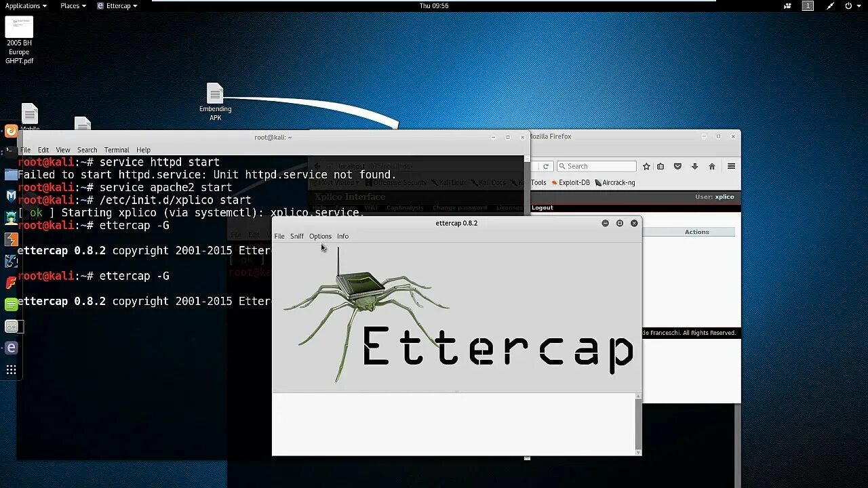Click Ettercap message pane scrollbar
Viewport: 868px width, 488px height.
click(637, 424)
